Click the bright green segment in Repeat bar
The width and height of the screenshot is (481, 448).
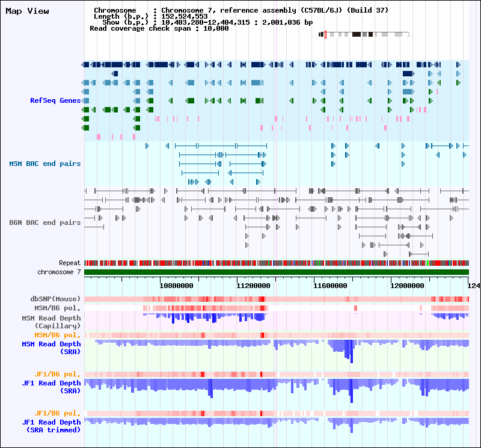pos(427,263)
